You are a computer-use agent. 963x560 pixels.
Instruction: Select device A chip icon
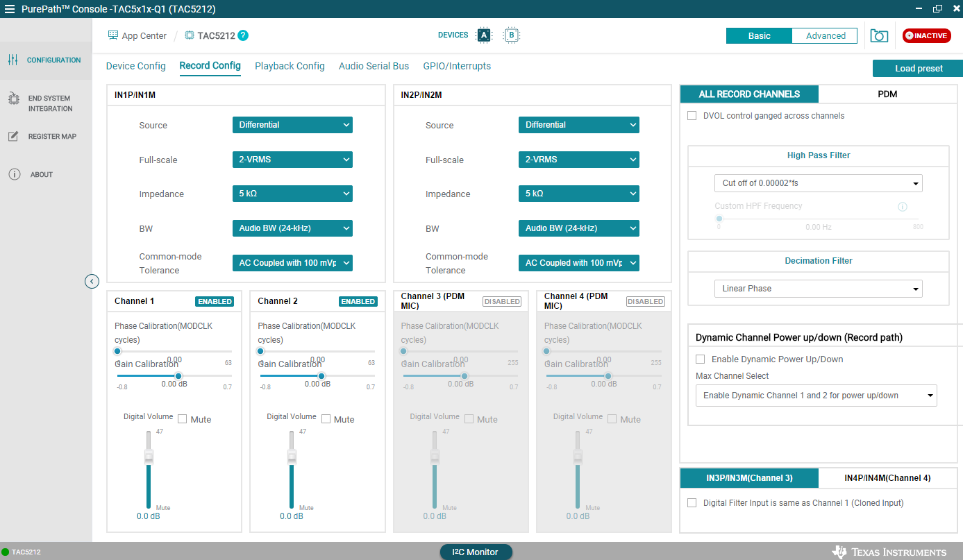[484, 35]
